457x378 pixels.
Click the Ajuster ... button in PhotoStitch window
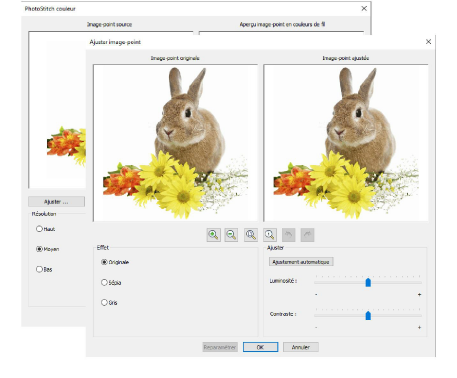point(56,202)
